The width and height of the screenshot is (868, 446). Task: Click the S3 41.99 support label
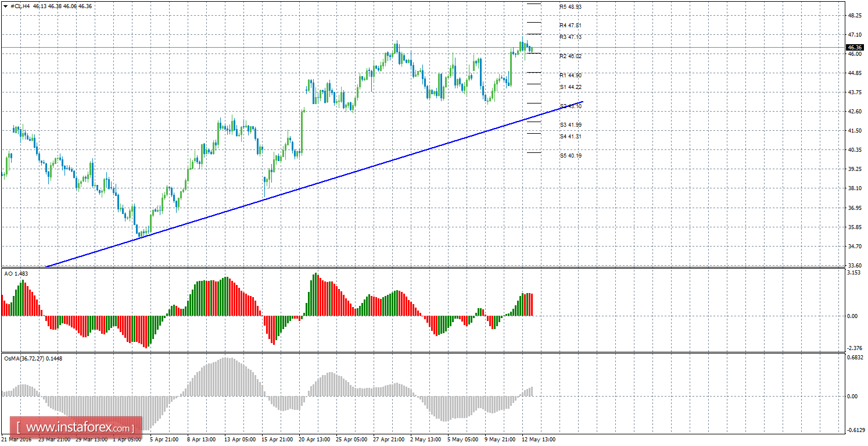tap(570, 125)
